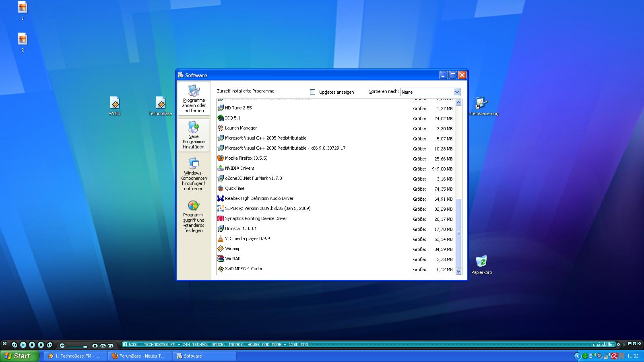The height and width of the screenshot is (362, 644).
Task: Mute with the Winamp speaker button
Action: (62, 345)
